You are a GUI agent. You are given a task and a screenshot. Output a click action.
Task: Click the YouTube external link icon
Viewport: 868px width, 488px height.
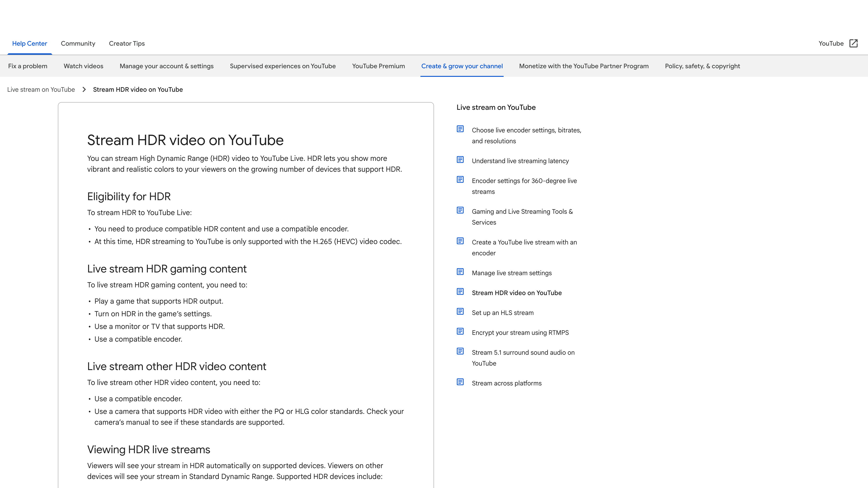click(854, 43)
